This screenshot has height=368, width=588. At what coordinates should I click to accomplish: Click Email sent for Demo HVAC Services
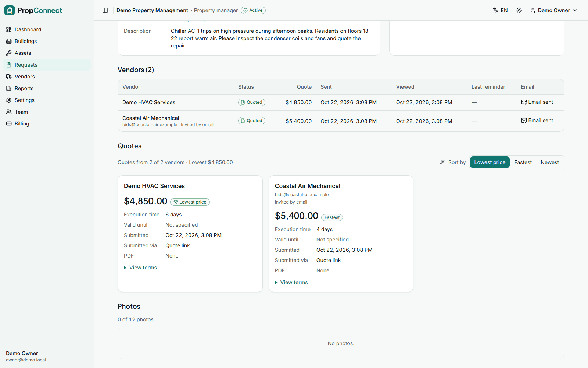pos(537,102)
